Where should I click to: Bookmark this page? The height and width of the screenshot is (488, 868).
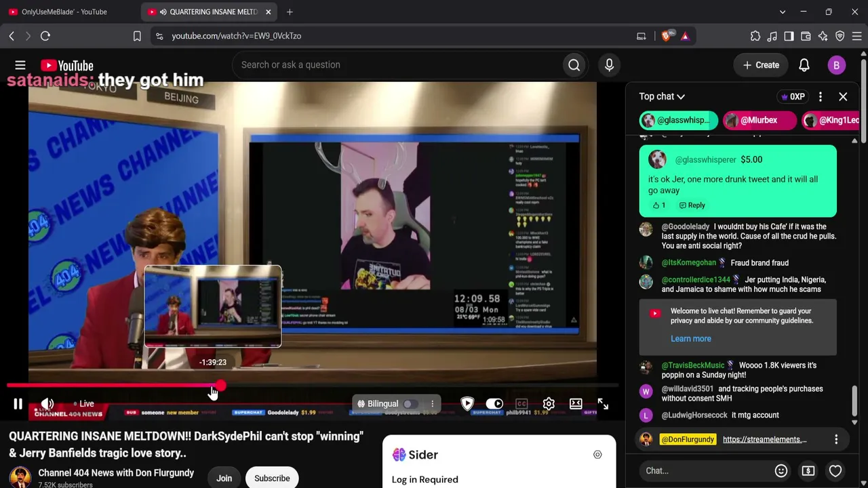(137, 36)
